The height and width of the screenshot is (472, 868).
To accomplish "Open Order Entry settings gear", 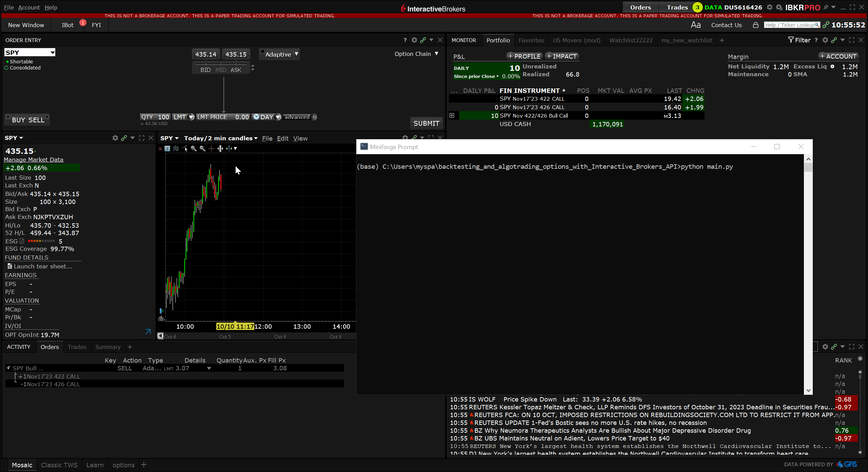I will (414, 40).
